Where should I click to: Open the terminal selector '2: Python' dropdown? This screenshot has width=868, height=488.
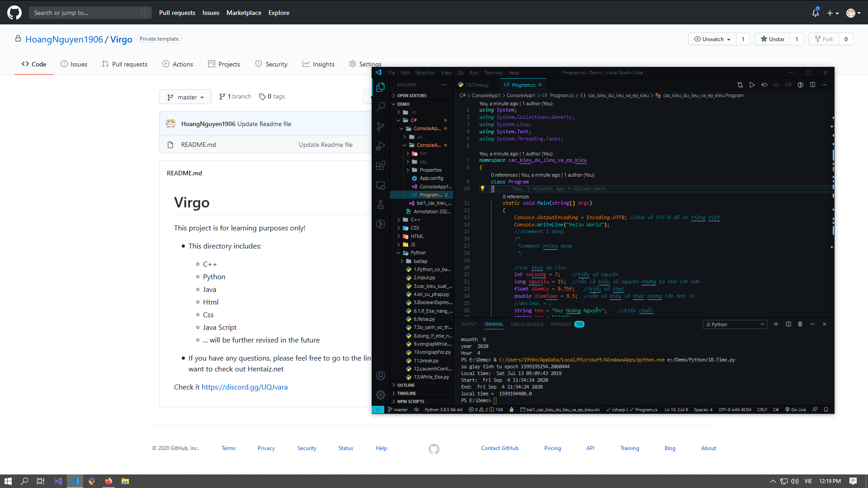[735, 324]
